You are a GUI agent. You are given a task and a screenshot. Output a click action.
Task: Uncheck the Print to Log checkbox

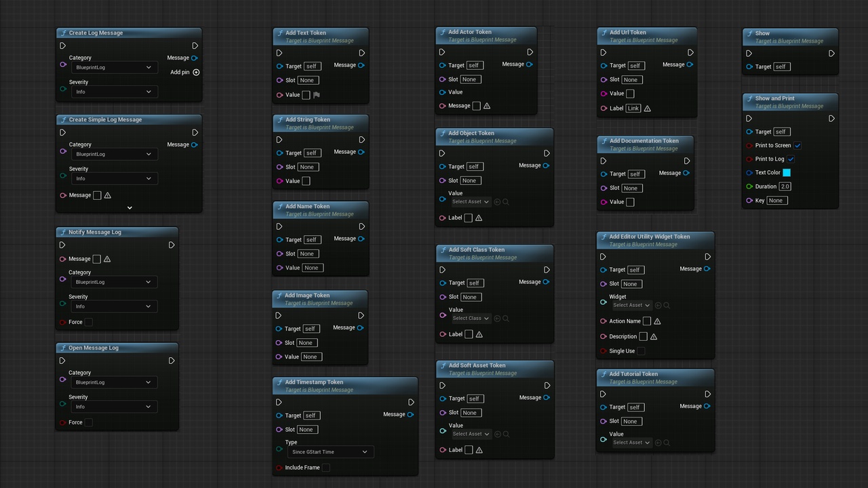coord(791,159)
